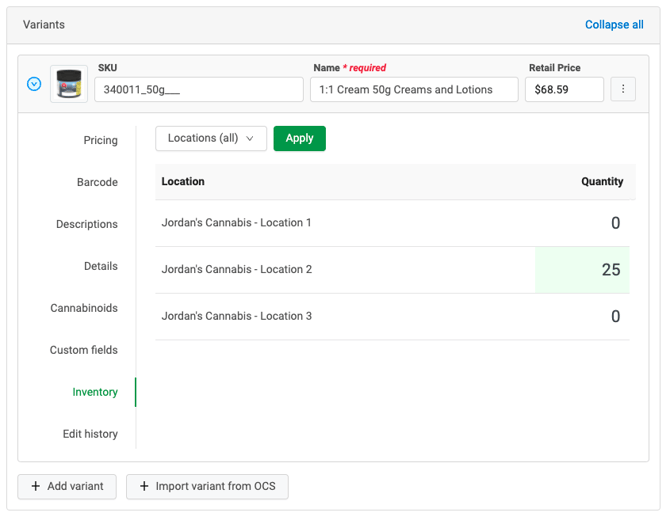Switch to the Pricing tab

[x=100, y=140]
